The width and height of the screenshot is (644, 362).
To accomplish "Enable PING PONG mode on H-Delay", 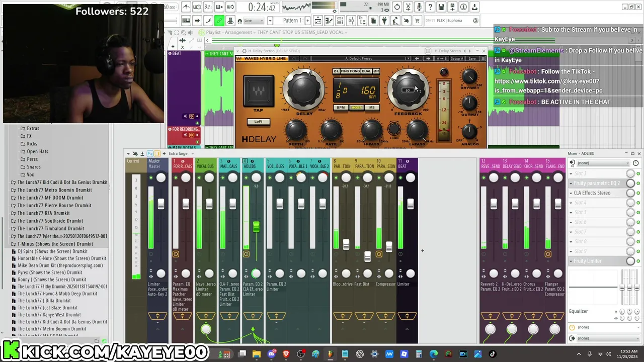I will point(351,71).
